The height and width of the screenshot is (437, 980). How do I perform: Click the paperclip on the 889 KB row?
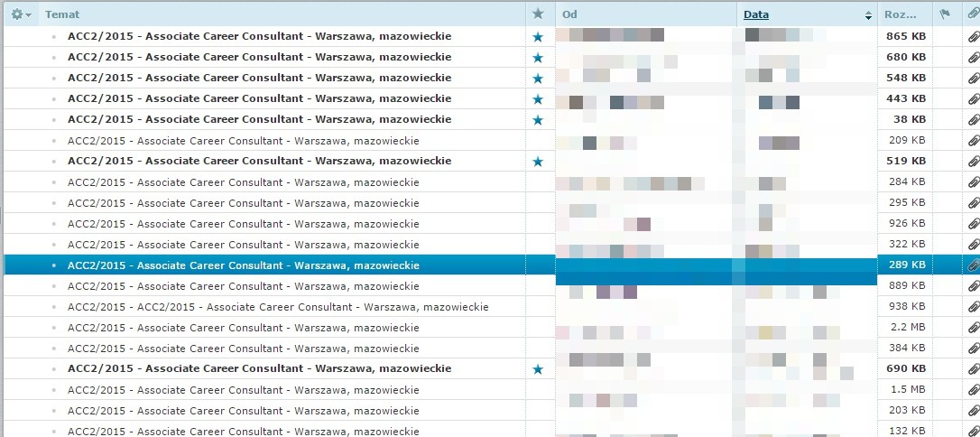[973, 285]
